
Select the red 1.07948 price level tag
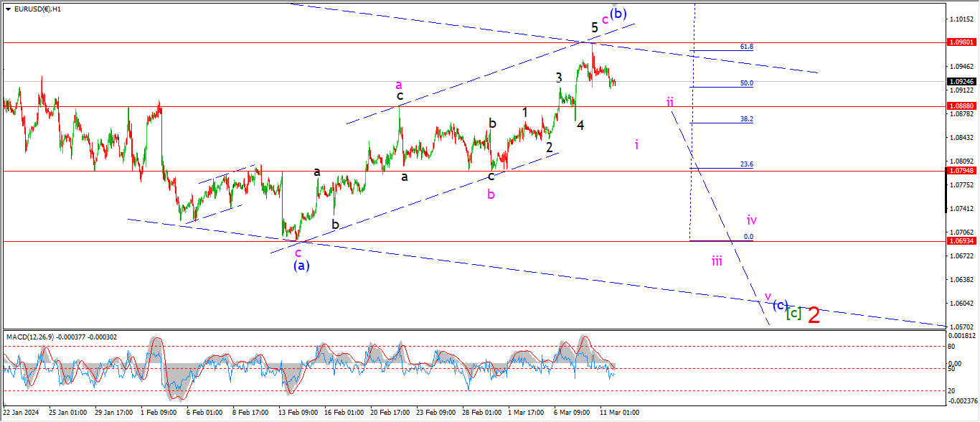[x=960, y=171]
